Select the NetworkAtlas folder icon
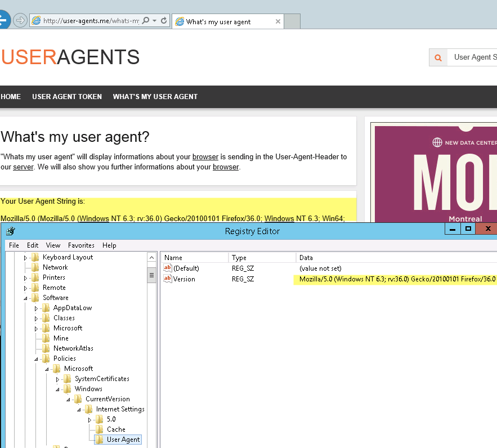Image resolution: width=497 pixels, height=448 pixels. pos(46,348)
